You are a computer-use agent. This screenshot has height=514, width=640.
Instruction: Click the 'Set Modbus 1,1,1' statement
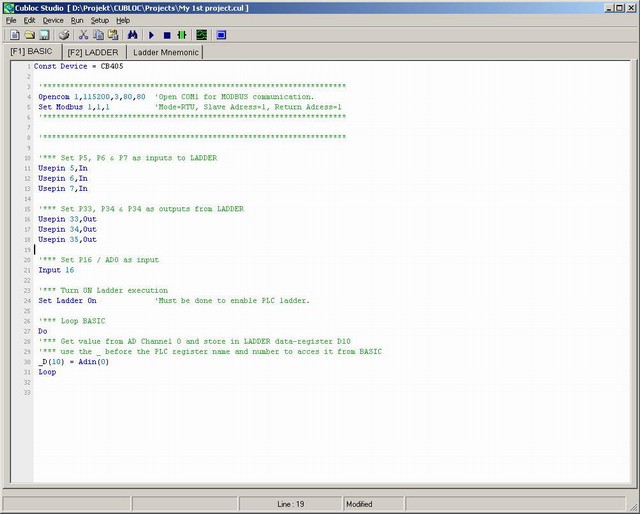click(74, 107)
